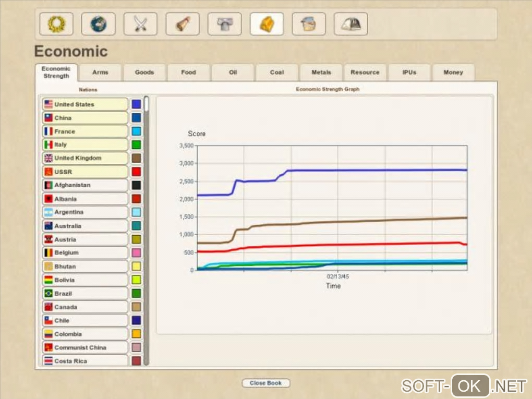Open the Food tab
The height and width of the screenshot is (399, 532).
tap(189, 72)
